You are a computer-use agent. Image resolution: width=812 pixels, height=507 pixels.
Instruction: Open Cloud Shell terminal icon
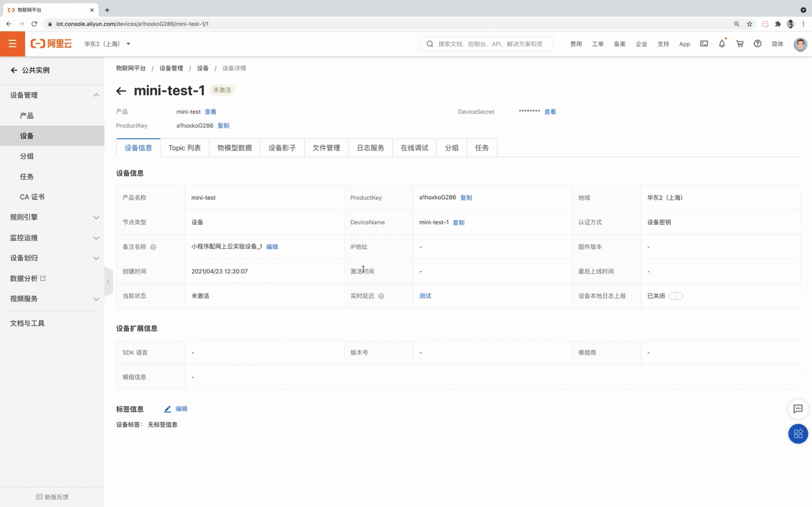click(x=704, y=44)
